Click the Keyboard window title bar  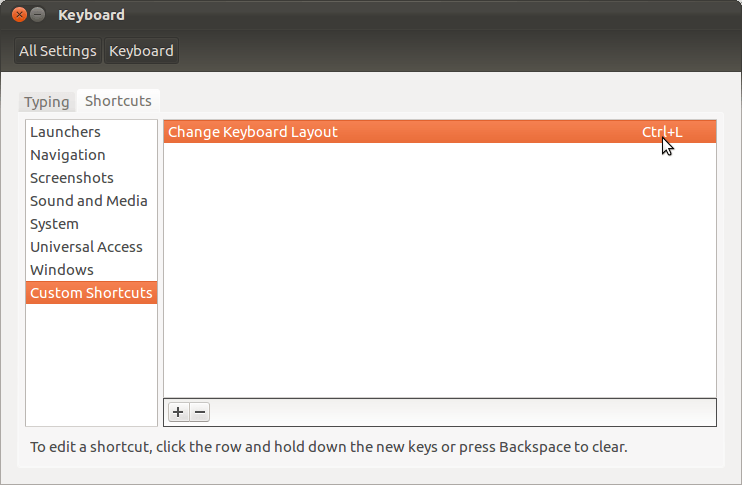(x=400, y=15)
